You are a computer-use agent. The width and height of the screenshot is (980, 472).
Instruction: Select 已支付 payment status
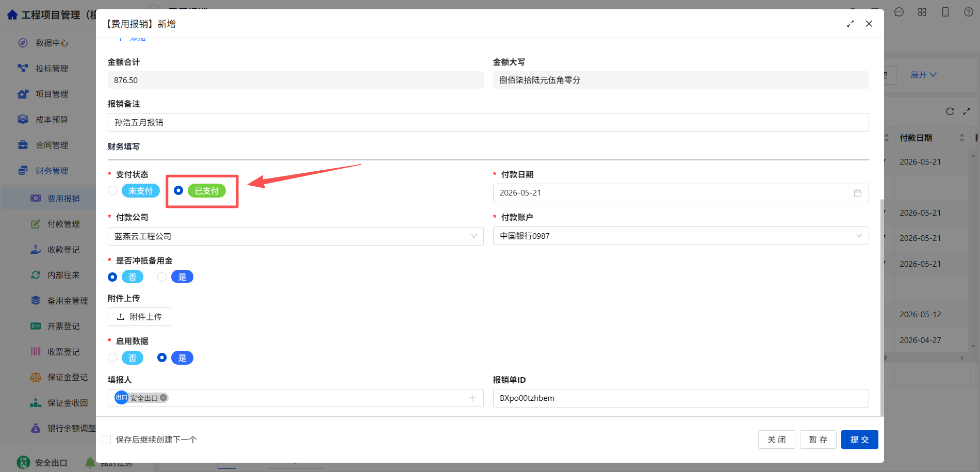pyautogui.click(x=178, y=190)
